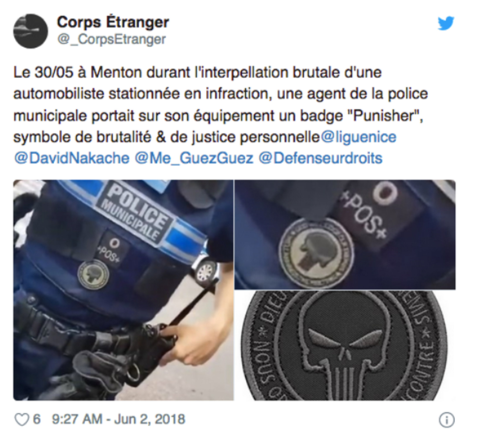Open Corps Étranger profile avatar
The width and height of the screenshot is (480, 448).
point(31,31)
